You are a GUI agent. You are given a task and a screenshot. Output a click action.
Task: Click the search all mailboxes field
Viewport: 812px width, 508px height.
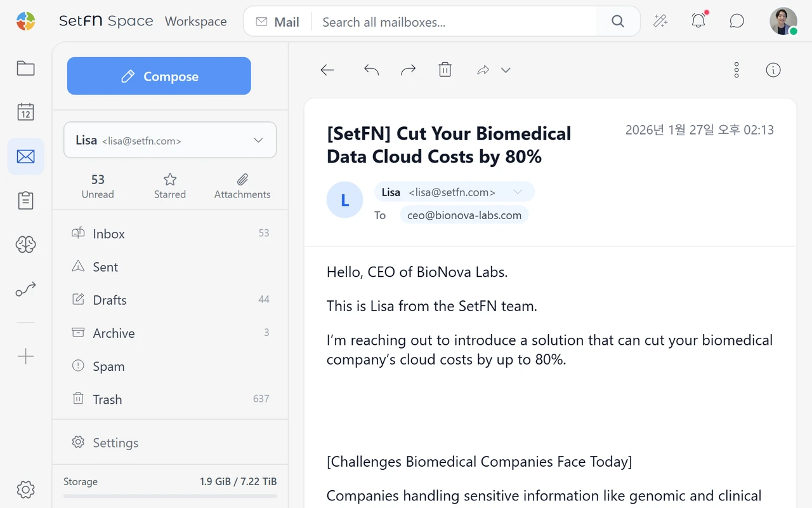click(x=457, y=22)
